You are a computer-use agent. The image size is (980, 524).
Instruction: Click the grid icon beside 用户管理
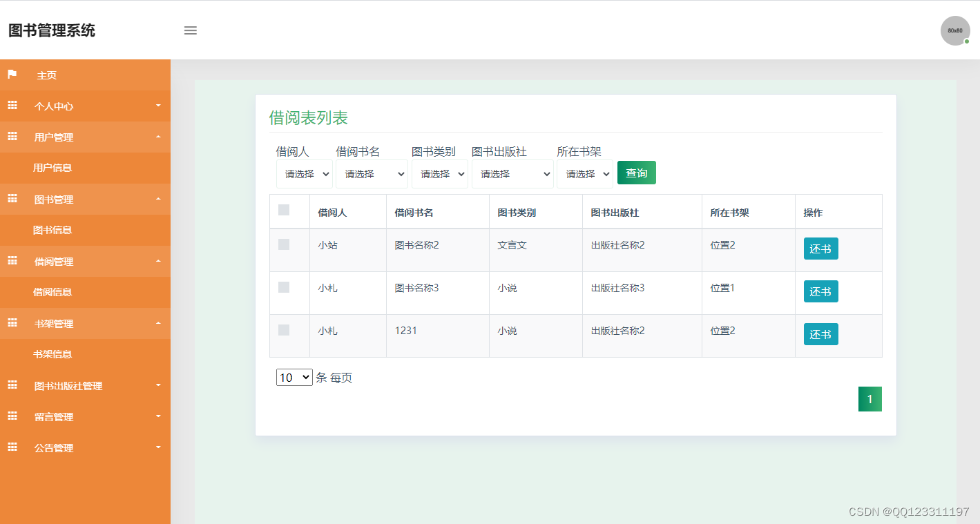(12, 137)
